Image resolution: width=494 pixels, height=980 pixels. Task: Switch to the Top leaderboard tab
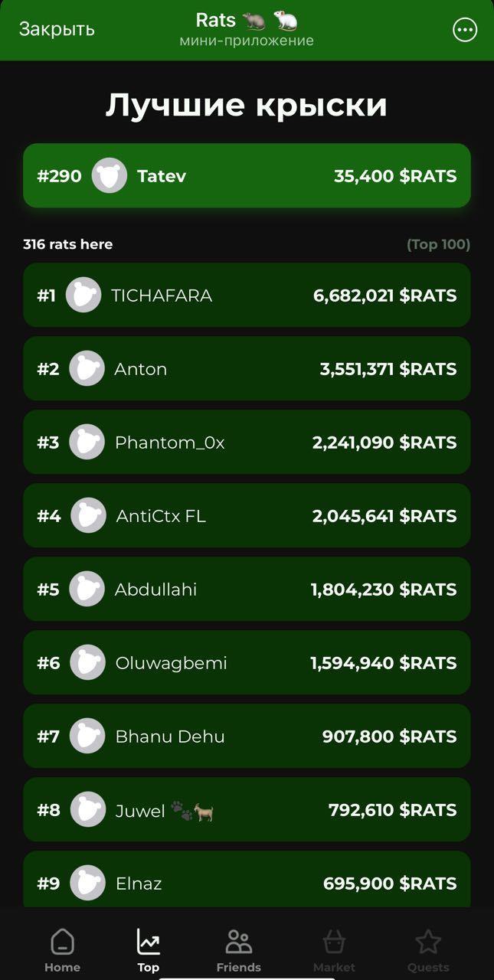tap(148, 949)
